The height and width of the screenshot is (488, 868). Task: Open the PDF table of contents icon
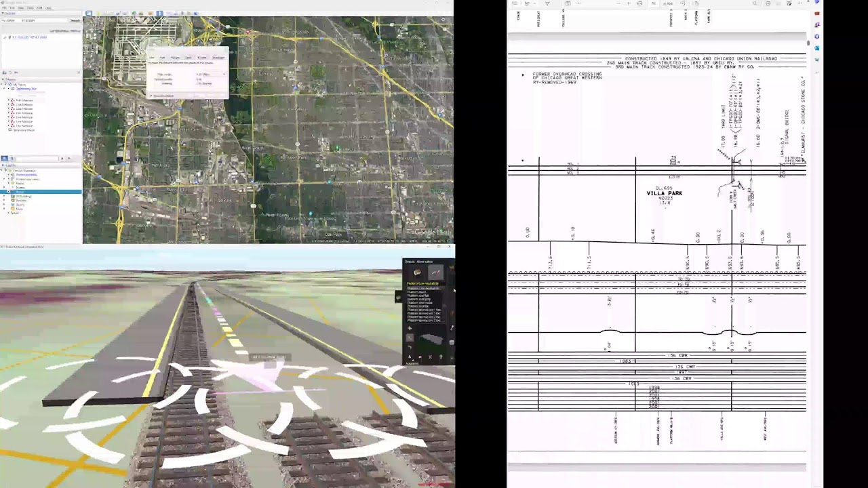coord(515,3)
